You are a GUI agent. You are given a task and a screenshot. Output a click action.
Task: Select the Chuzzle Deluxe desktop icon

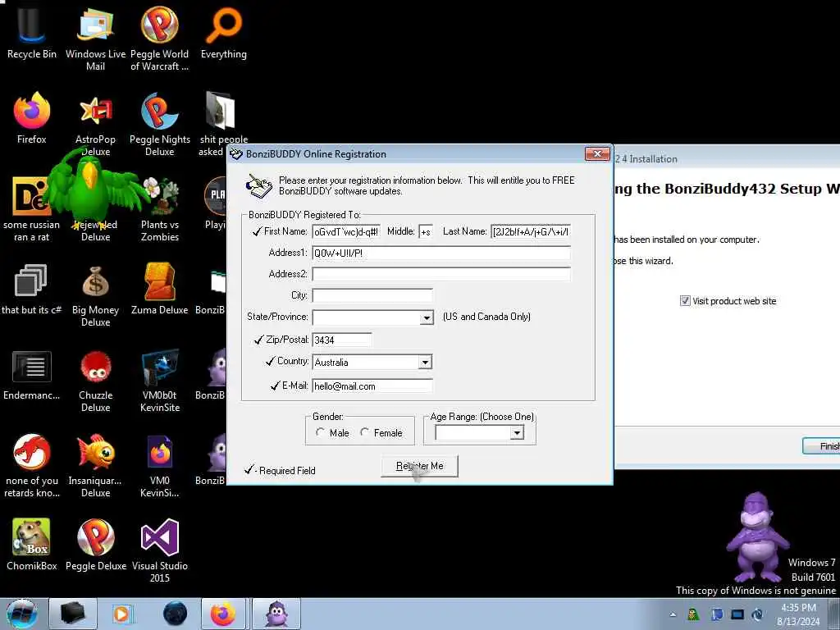click(x=95, y=381)
